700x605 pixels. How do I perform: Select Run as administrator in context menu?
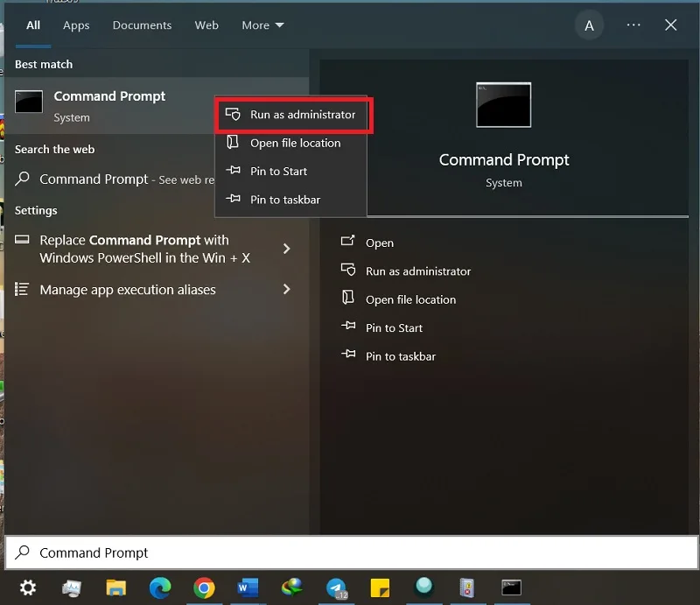(x=291, y=115)
